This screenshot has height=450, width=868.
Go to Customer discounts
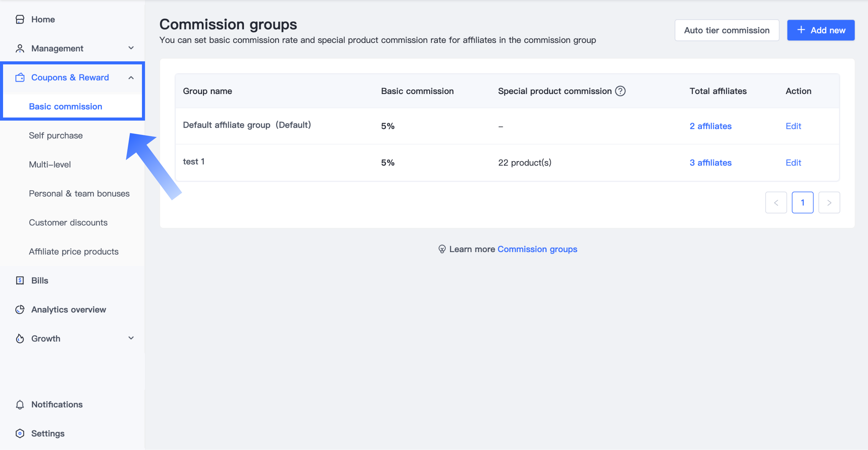tap(68, 222)
